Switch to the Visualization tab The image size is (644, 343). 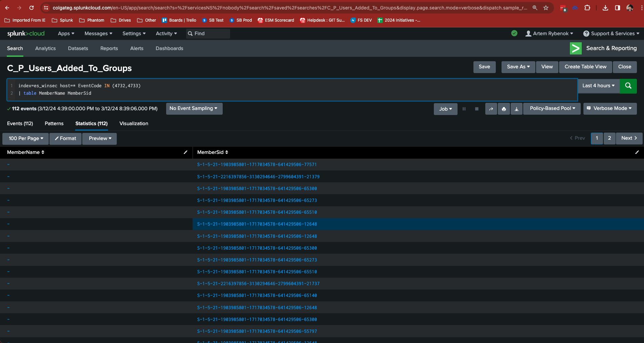pyautogui.click(x=134, y=123)
